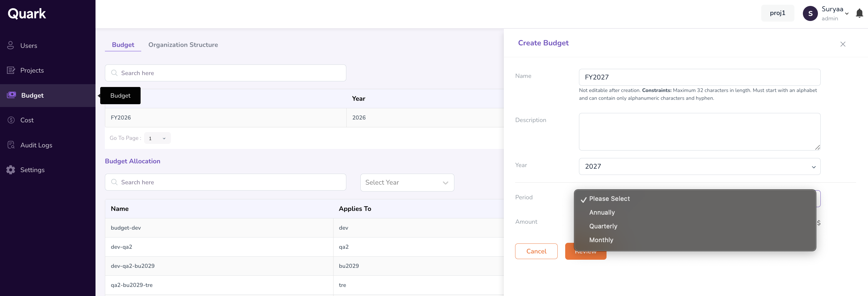Open the Settings gear icon

click(11, 170)
